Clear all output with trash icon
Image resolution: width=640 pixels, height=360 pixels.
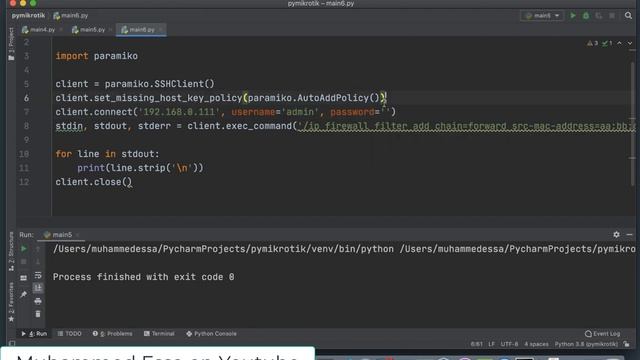38,314
